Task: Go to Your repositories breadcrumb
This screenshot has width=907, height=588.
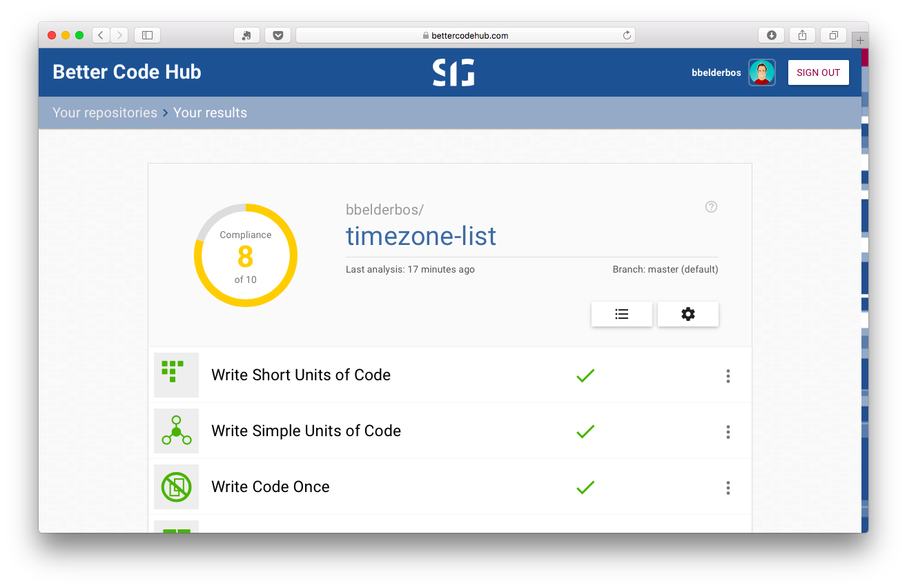Action: 105,112
